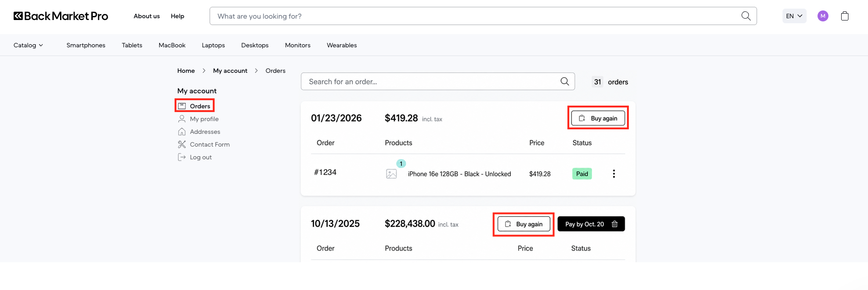
Task: Click the Back Market Pro logo
Action: pyautogui.click(x=60, y=16)
